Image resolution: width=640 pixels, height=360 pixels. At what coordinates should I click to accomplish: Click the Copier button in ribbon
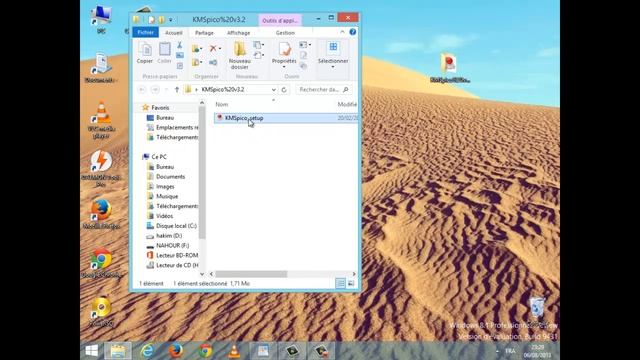click(144, 53)
